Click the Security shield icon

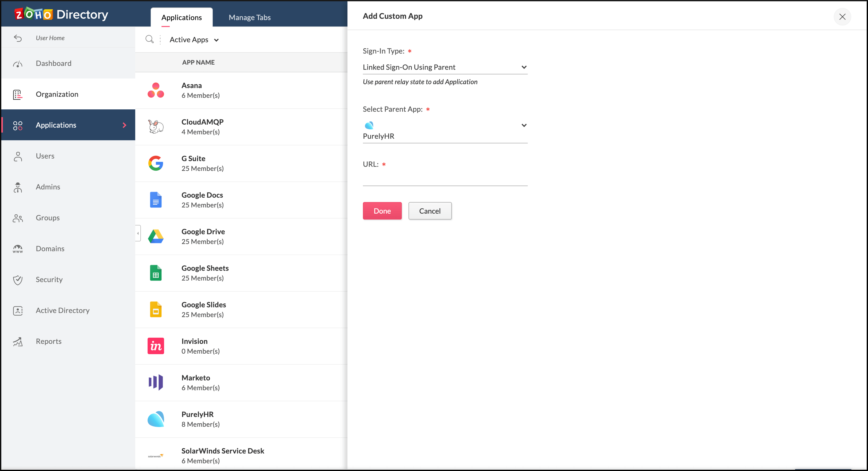18,280
